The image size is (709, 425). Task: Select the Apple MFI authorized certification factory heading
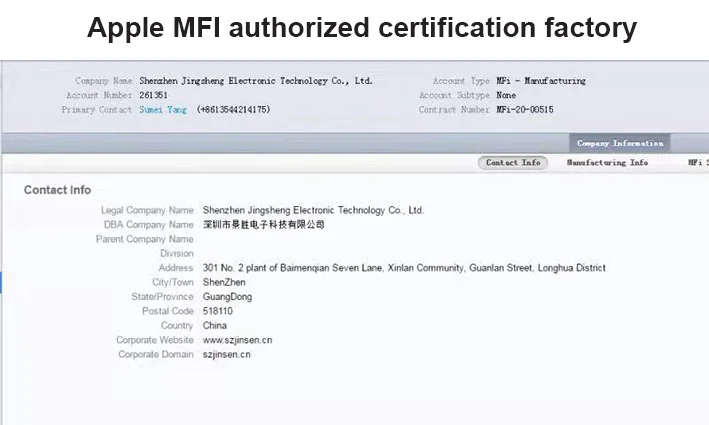362,28
